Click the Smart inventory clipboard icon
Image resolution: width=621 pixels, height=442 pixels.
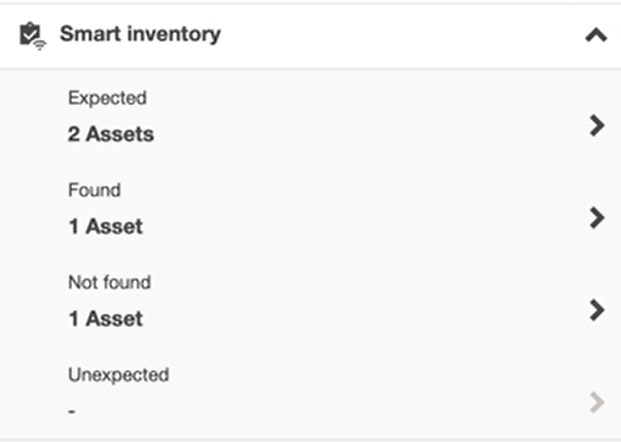(x=33, y=36)
